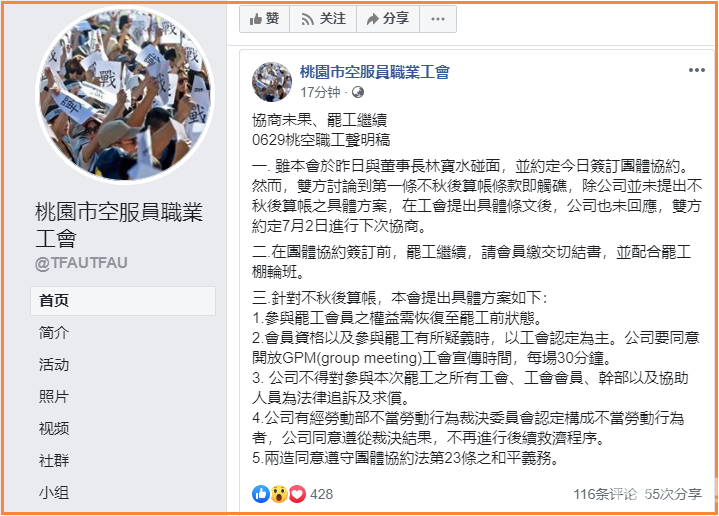Open the page more options ellipsis
719x516 pixels.
coord(438,19)
